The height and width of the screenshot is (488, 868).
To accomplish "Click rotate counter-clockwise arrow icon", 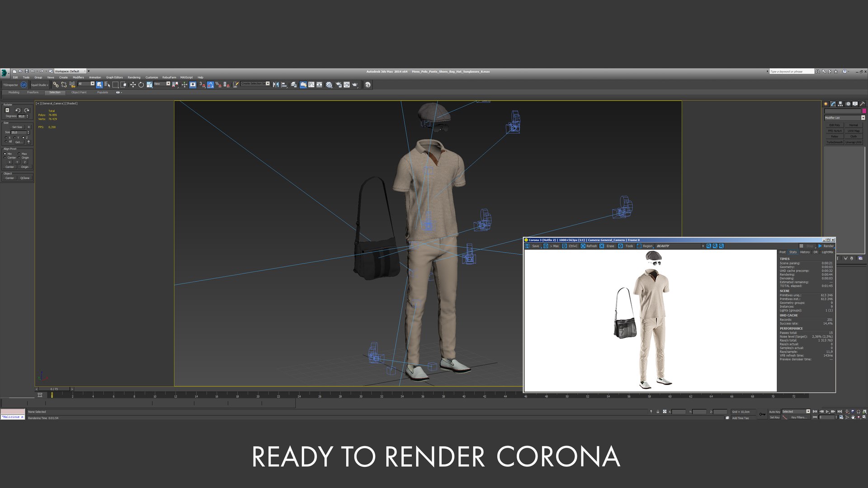I will click(18, 110).
